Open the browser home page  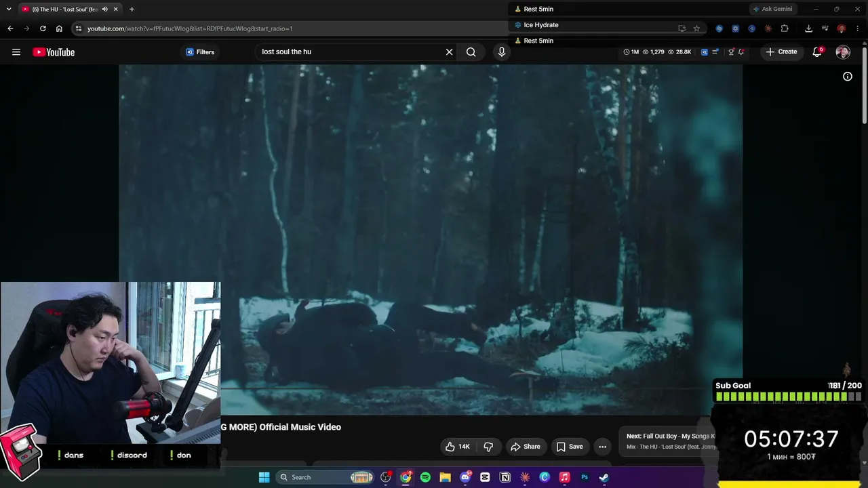point(59,28)
